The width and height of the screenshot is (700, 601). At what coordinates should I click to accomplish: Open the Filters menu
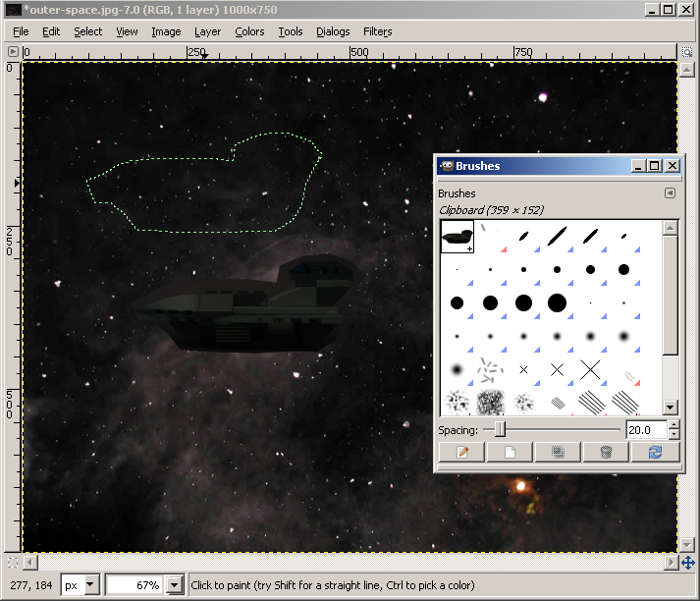coord(377,31)
